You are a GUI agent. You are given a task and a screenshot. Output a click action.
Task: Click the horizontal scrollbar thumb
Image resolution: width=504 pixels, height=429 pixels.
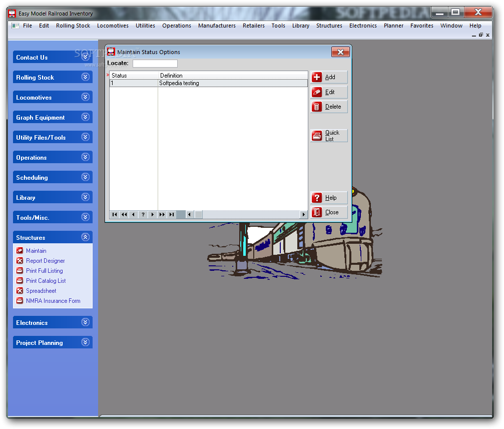[198, 214]
